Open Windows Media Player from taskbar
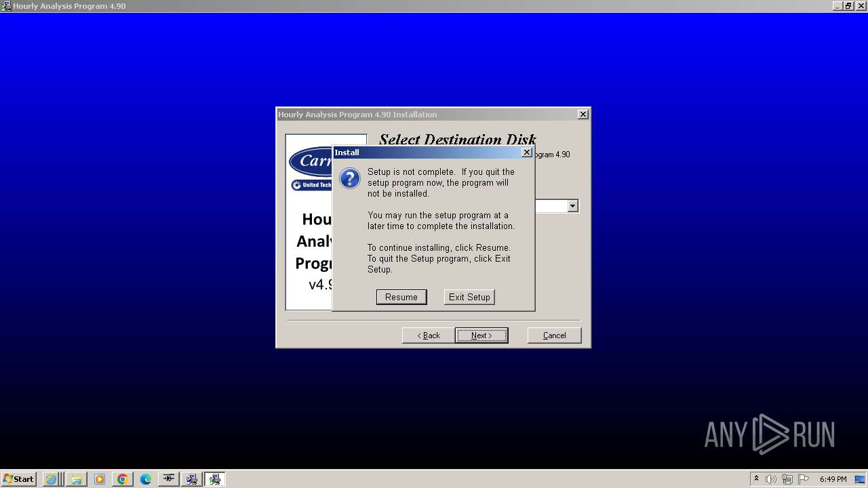 [x=100, y=479]
